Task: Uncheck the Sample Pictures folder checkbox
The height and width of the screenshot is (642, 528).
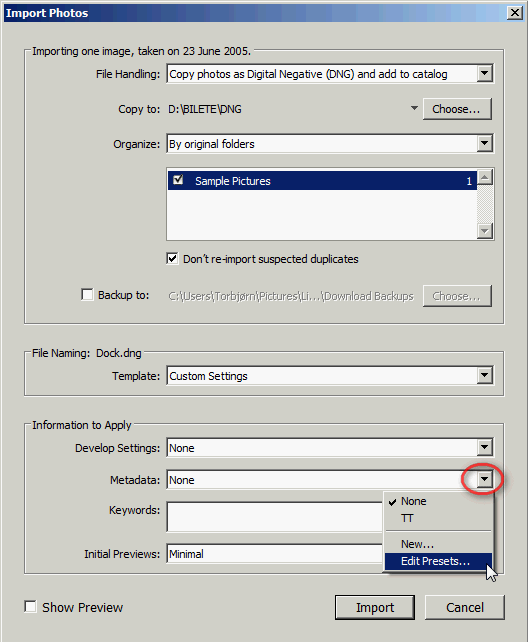Action: [178, 180]
